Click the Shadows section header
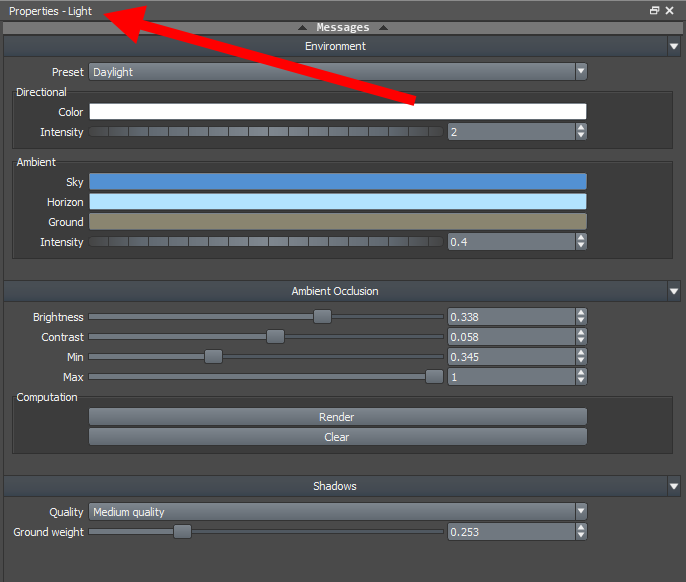 click(336, 486)
